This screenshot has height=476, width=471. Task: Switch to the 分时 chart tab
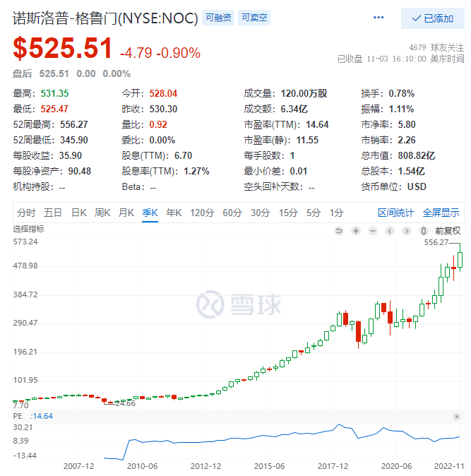[26, 213]
